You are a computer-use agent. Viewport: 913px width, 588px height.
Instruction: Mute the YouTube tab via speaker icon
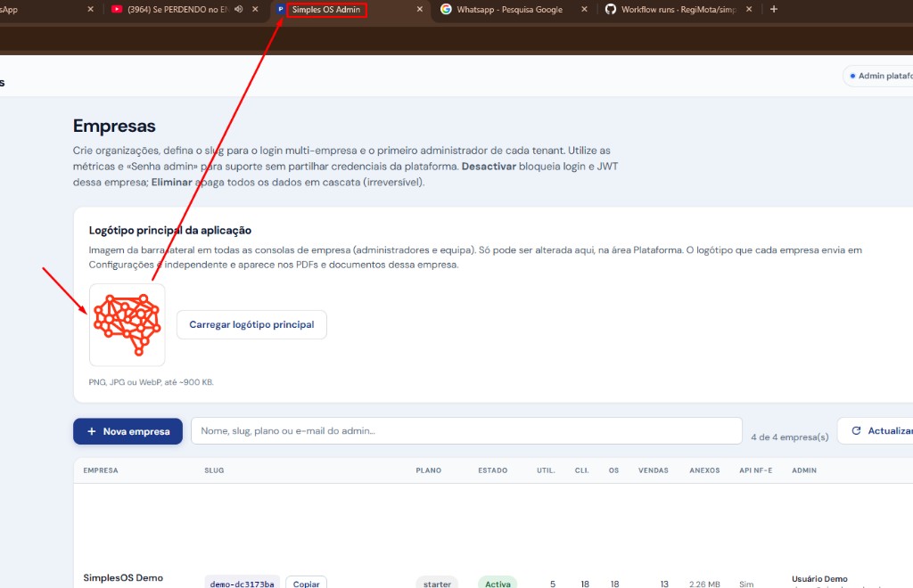tap(239, 9)
